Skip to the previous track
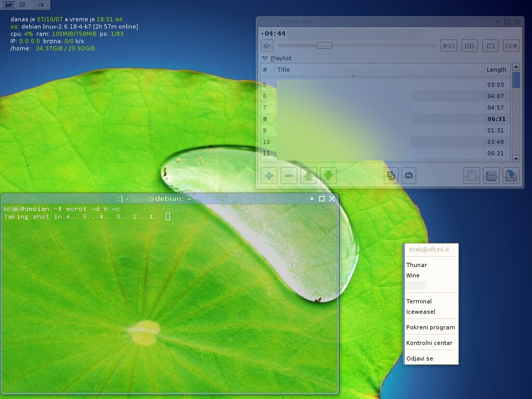This screenshot has height=399, width=532. pyautogui.click(x=449, y=45)
